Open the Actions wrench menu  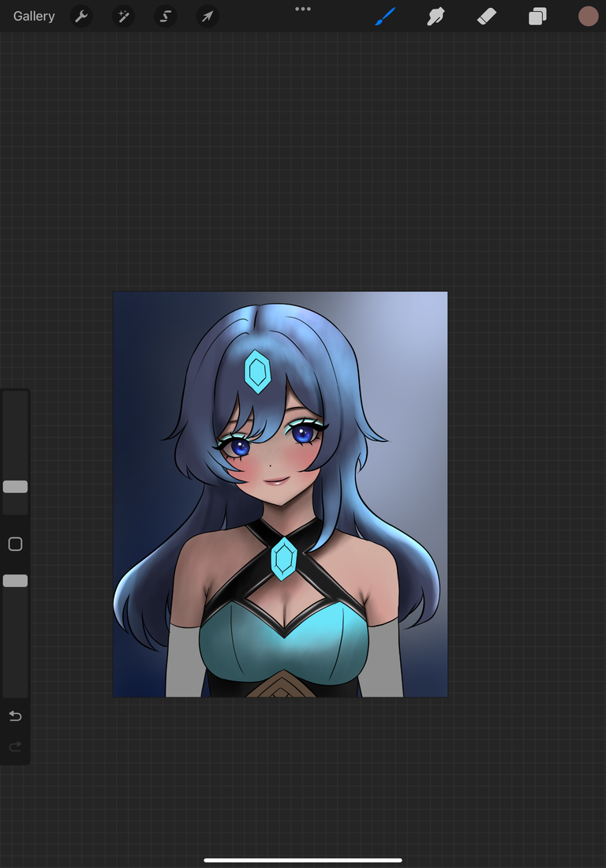(x=81, y=16)
